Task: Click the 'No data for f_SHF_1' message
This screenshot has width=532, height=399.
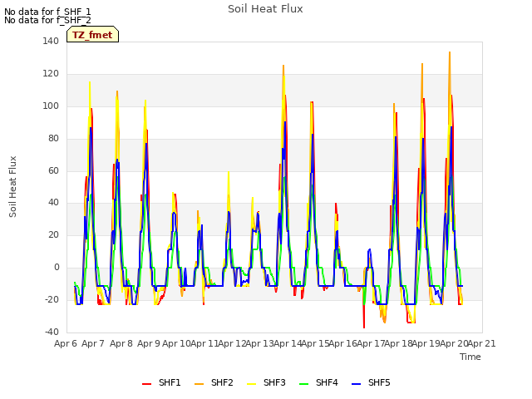Action: tap(47, 12)
